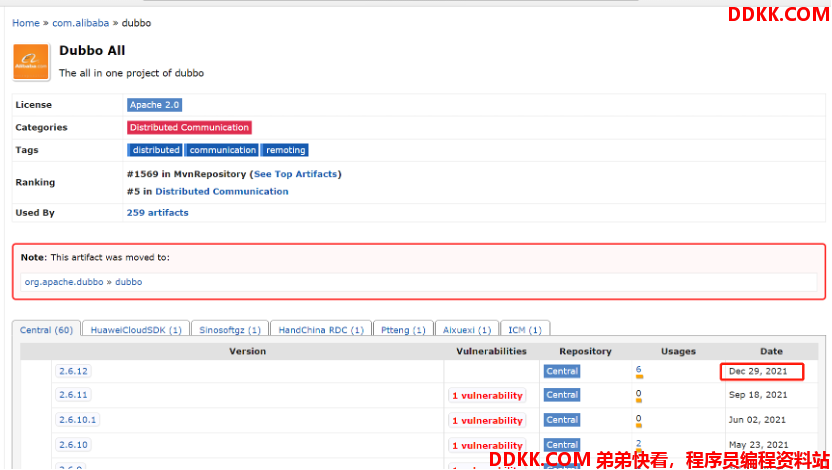Select the remoting tag
This screenshot has width=832, height=470.
[285, 150]
